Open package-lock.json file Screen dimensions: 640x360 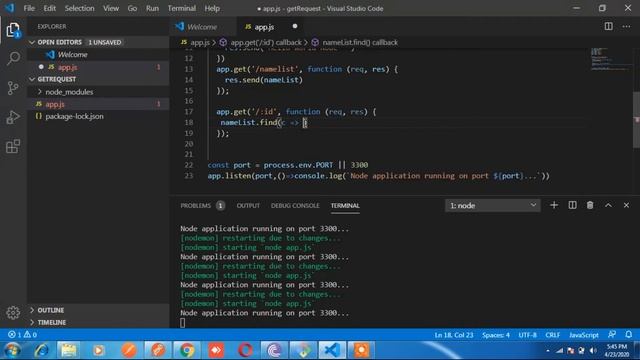pos(98,116)
